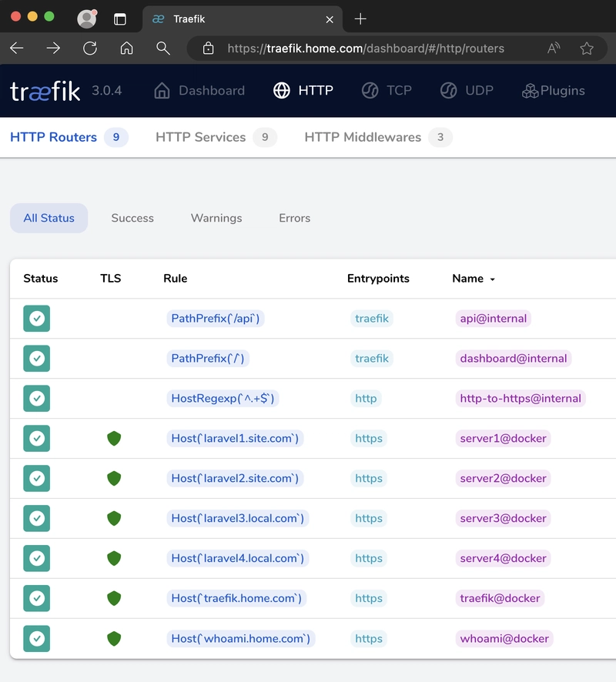Screen dimensions: 616x682
Task: Click the read aloud icon in address bar
Action: pyautogui.click(x=554, y=48)
